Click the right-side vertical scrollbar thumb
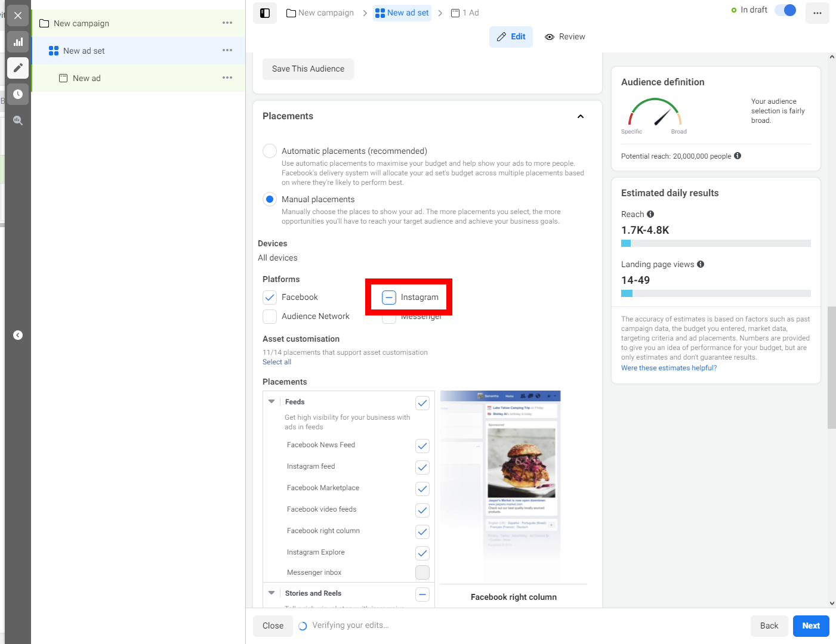Image resolution: width=836 pixels, height=644 pixels. [x=832, y=367]
